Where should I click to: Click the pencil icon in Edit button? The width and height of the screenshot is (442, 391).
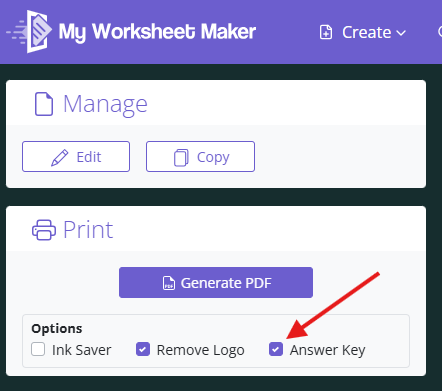click(60, 157)
